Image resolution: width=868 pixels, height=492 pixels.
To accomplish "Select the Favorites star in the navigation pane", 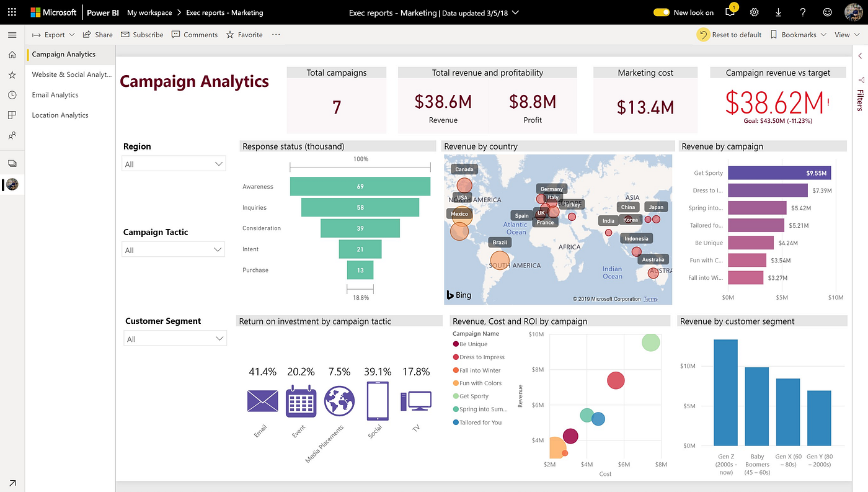I will (x=11, y=75).
